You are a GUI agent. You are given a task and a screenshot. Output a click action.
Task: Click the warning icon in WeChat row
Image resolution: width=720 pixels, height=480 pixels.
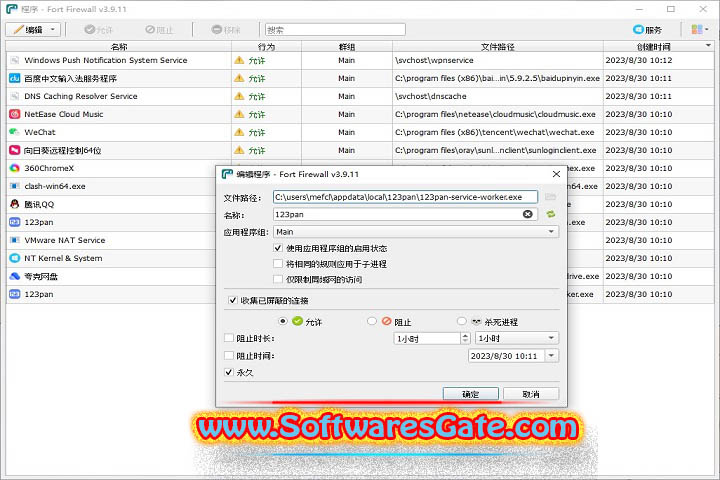point(239,132)
